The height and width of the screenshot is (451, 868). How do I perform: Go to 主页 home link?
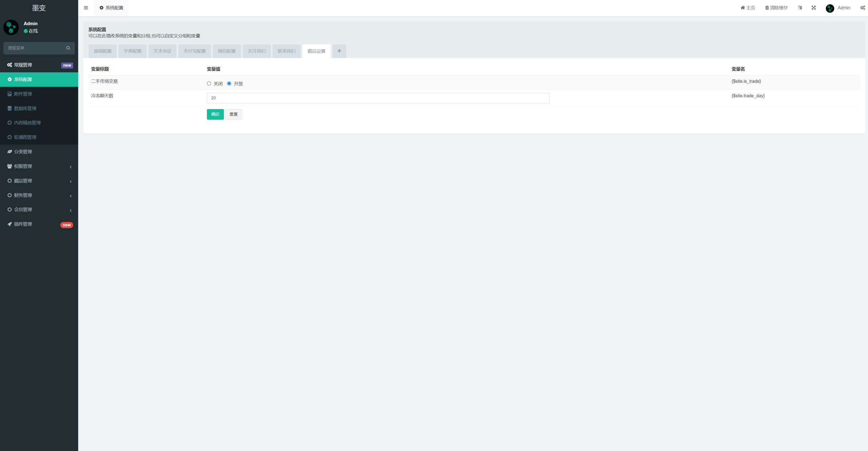[x=748, y=8]
